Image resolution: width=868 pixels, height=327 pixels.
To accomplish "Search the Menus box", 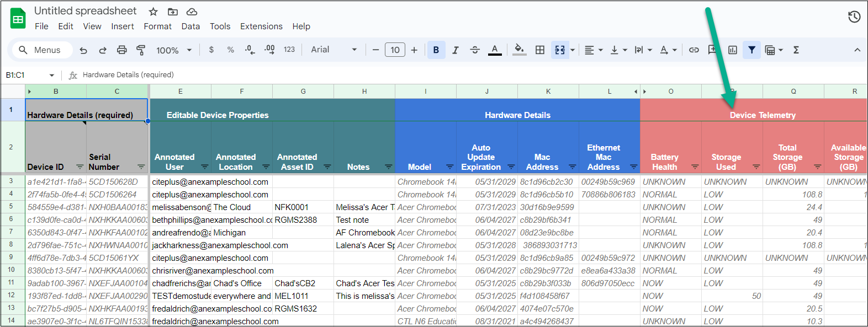I will pyautogui.click(x=43, y=50).
